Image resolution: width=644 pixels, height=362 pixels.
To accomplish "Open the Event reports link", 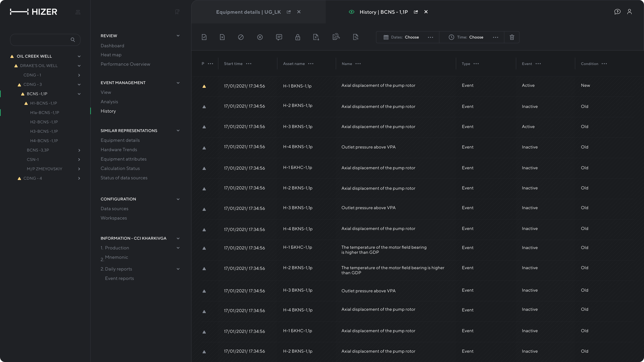I will [119, 278].
